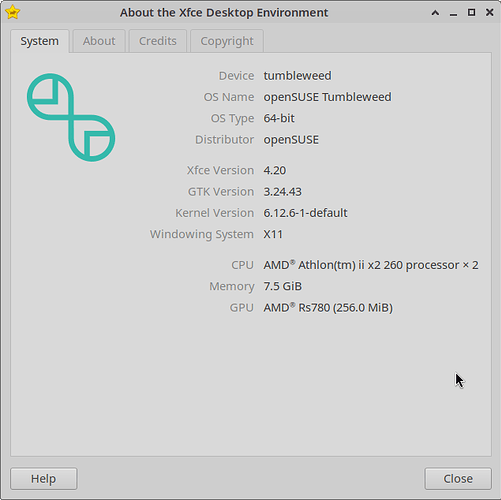Select the Memory value "7.5 GiB"
This screenshot has height=500, width=501.
pos(282,286)
